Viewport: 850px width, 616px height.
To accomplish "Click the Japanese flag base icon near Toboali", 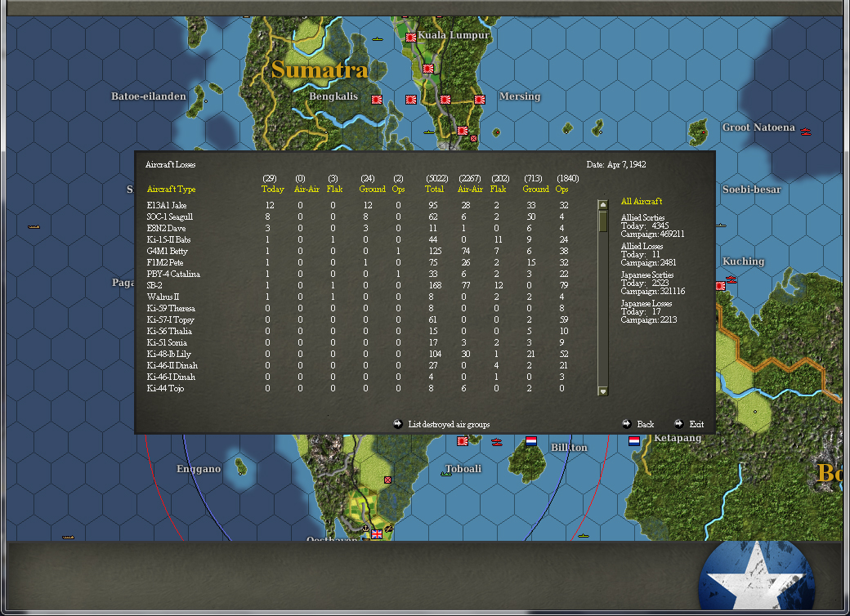I will coord(464,441).
